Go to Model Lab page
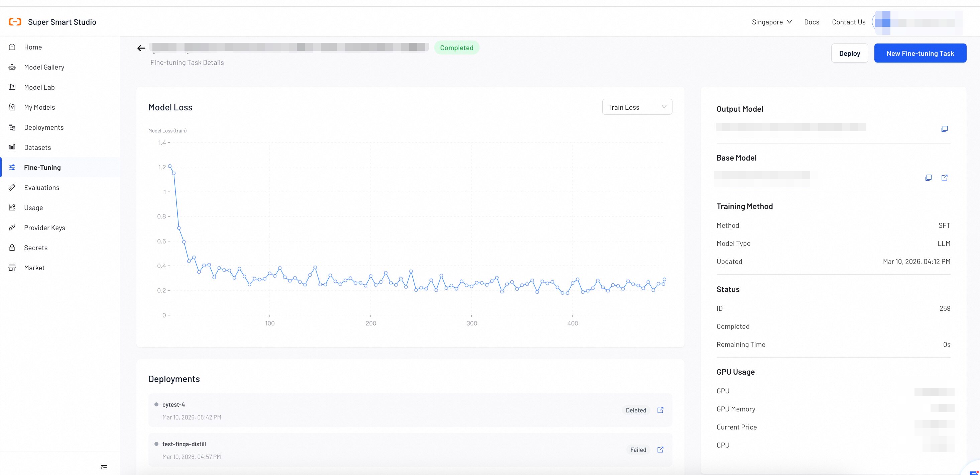980x475 pixels. tap(60, 87)
